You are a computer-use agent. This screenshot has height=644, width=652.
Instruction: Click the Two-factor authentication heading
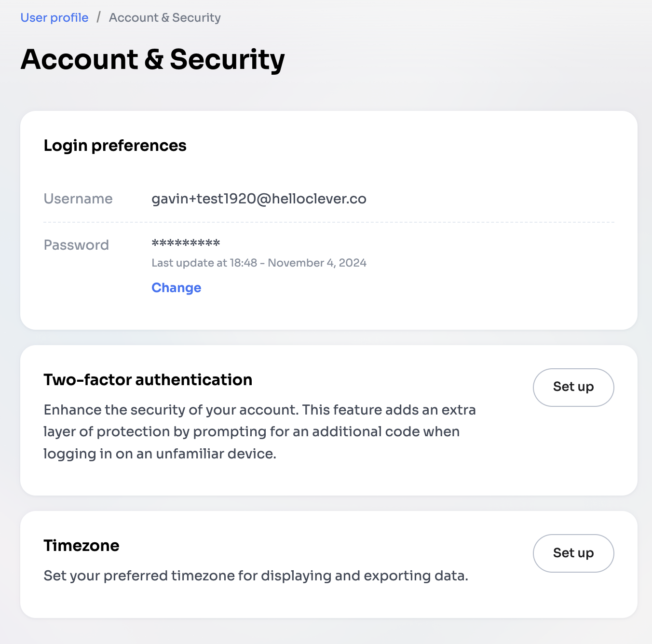point(148,380)
